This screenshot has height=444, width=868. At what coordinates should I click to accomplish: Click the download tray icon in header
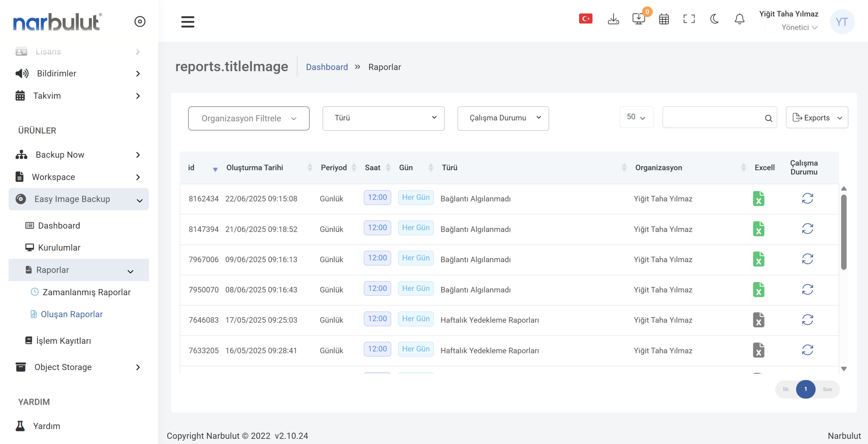613,19
